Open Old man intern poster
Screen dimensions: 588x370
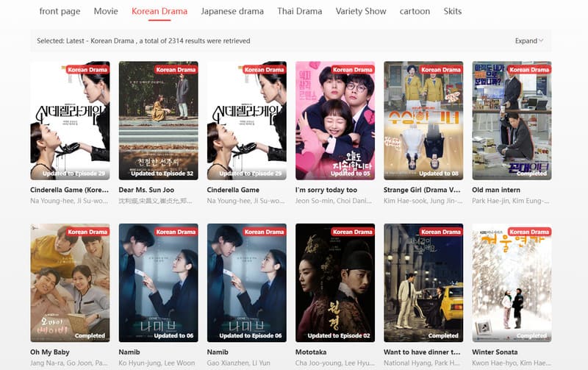(512, 121)
